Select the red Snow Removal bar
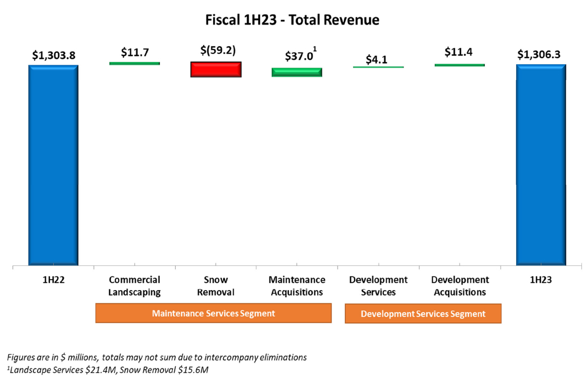588x380 pixels. 216,69
